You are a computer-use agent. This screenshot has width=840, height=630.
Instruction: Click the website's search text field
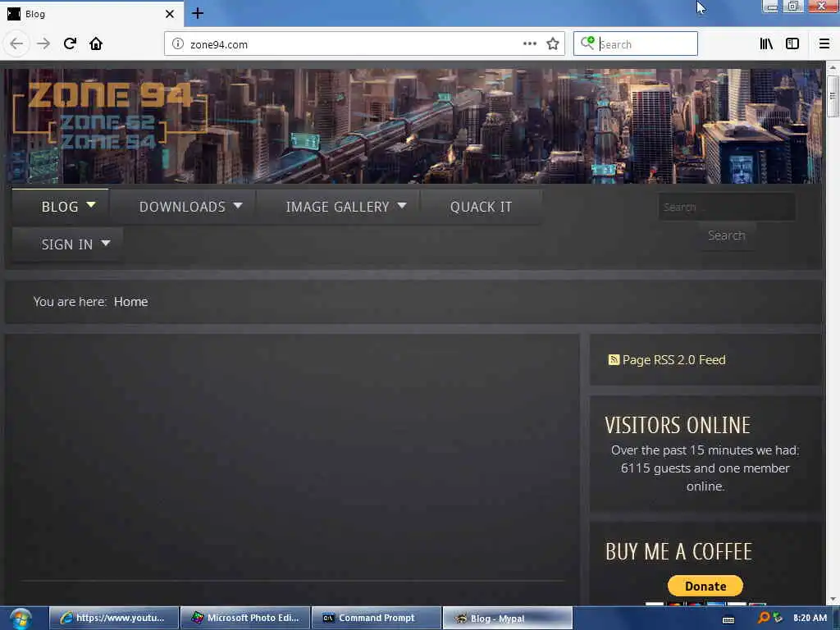point(727,207)
